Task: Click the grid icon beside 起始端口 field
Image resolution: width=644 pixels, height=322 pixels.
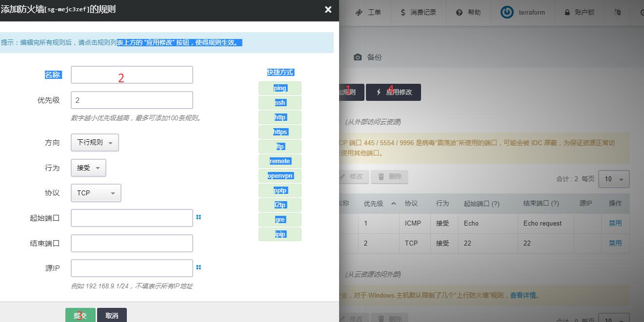Action: click(x=199, y=217)
